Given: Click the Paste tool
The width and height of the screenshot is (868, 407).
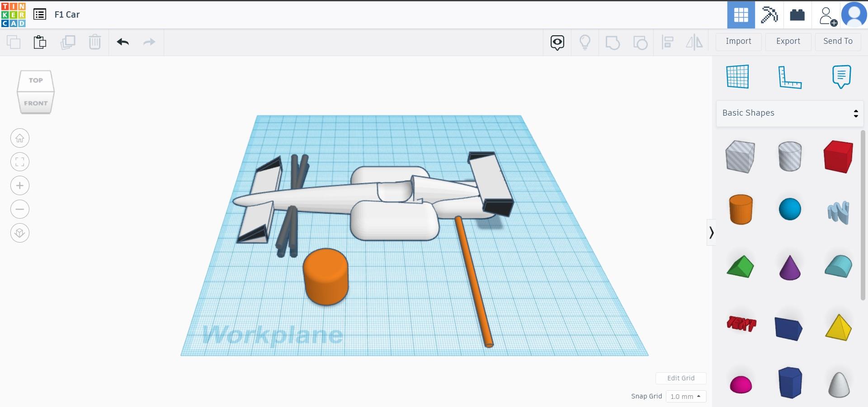Looking at the screenshot, I should coord(40,42).
